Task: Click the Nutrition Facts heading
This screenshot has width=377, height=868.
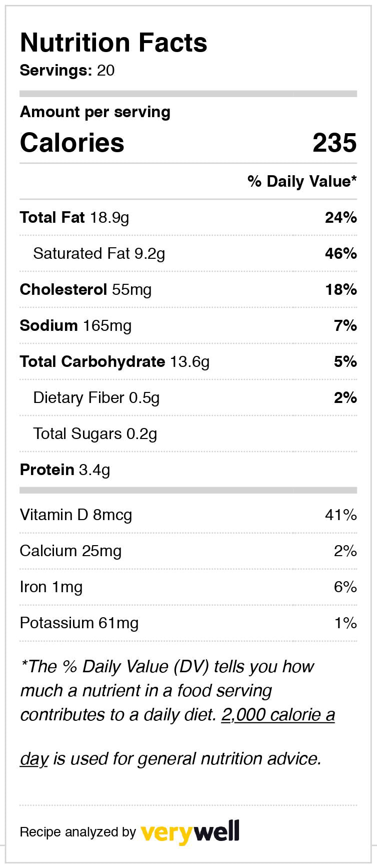Action: pos(113,43)
